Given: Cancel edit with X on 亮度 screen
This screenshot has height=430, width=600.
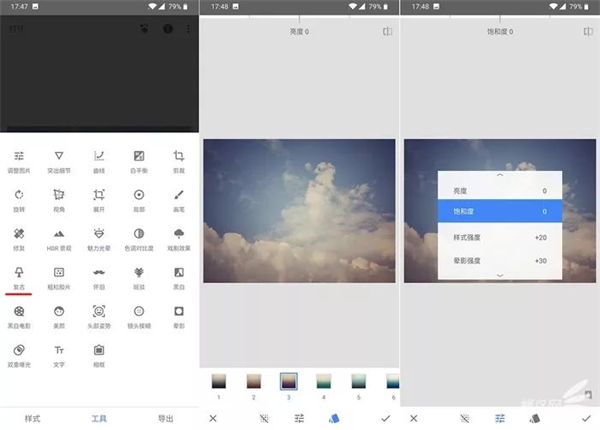Looking at the screenshot, I should [213, 419].
